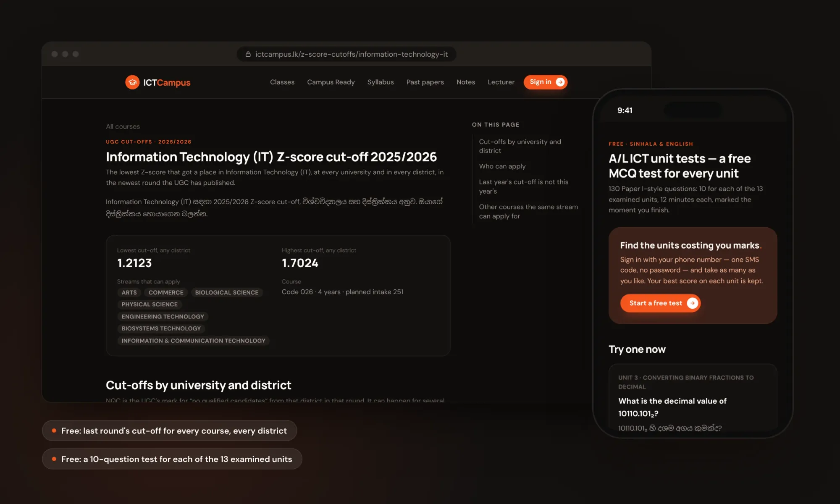Click the Start a free test button

point(660,303)
